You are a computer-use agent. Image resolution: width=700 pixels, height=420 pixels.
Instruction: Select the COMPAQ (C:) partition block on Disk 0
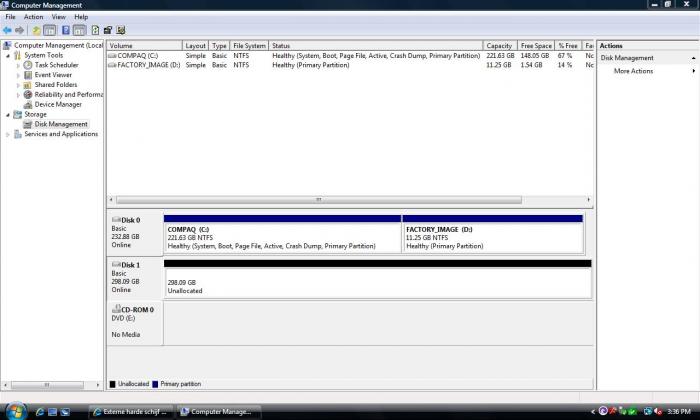(x=282, y=233)
